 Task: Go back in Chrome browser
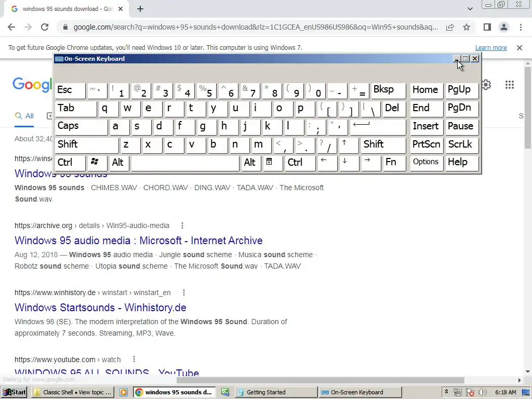[11, 27]
